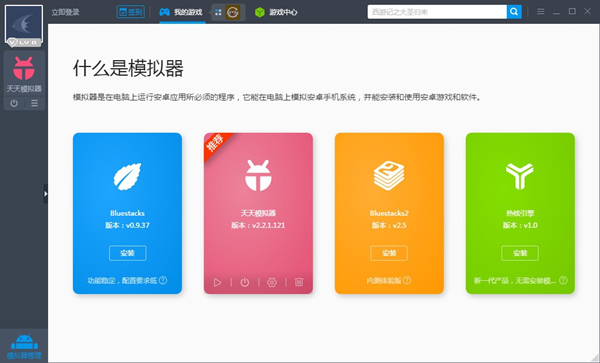600x363 pixels.
Task: Install Bluestacks2 v2.5
Action: click(x=389, y=253)
